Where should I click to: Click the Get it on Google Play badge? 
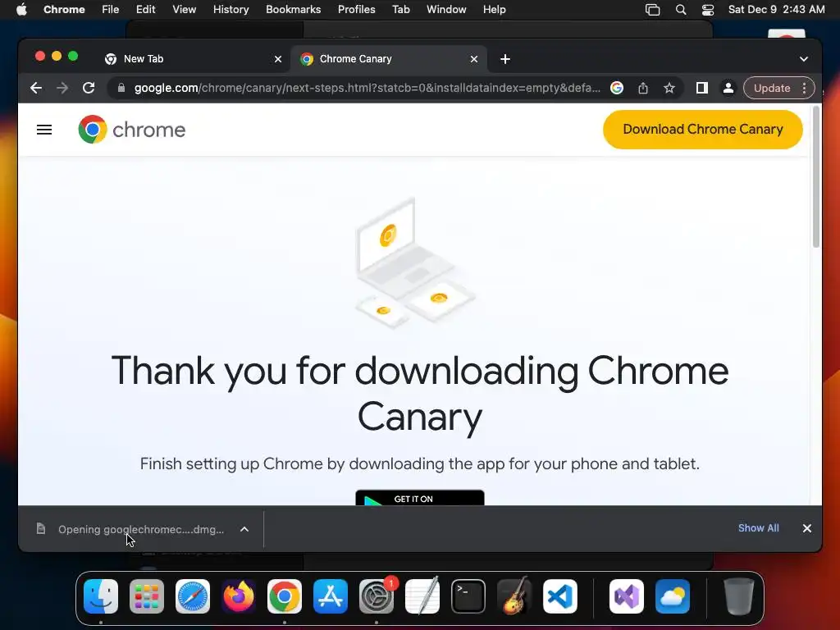tap(420, 498)
